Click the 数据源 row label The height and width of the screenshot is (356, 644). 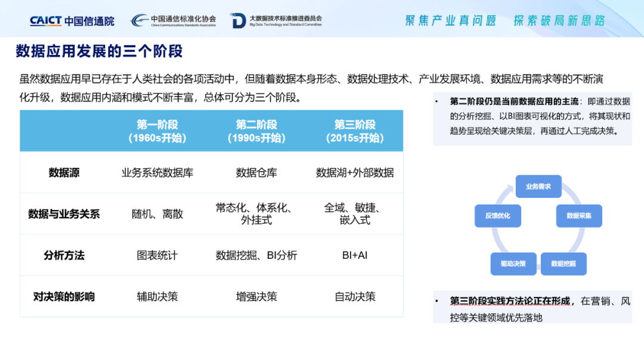pyautogui.click(x=64, y=173)
